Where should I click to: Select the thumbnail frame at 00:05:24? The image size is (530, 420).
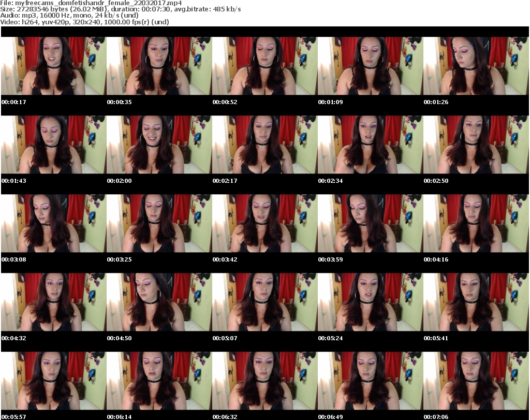point(371,302)
